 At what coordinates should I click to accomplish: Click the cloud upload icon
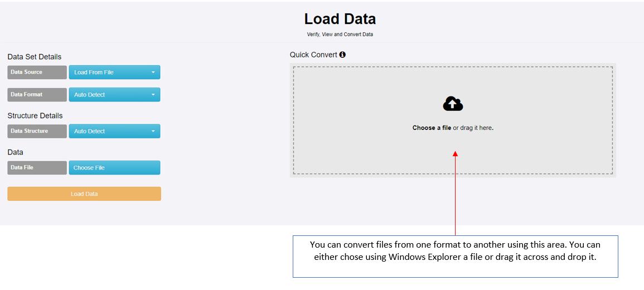click(453, 104)
